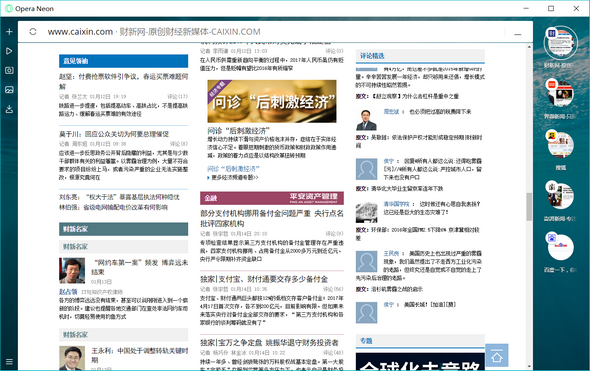Click the 评论精选 section heading
The image size is (590, 371).
(372, 56)
